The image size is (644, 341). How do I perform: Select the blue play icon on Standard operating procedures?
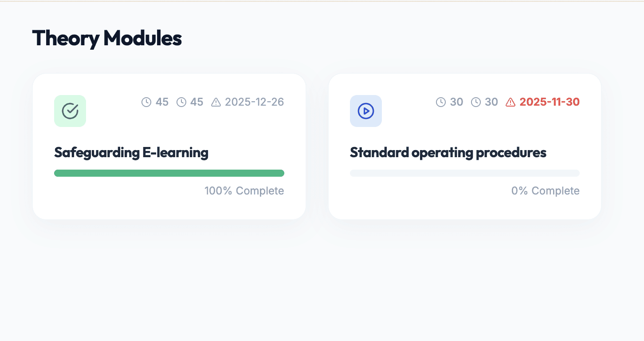[x=366, y=111]
